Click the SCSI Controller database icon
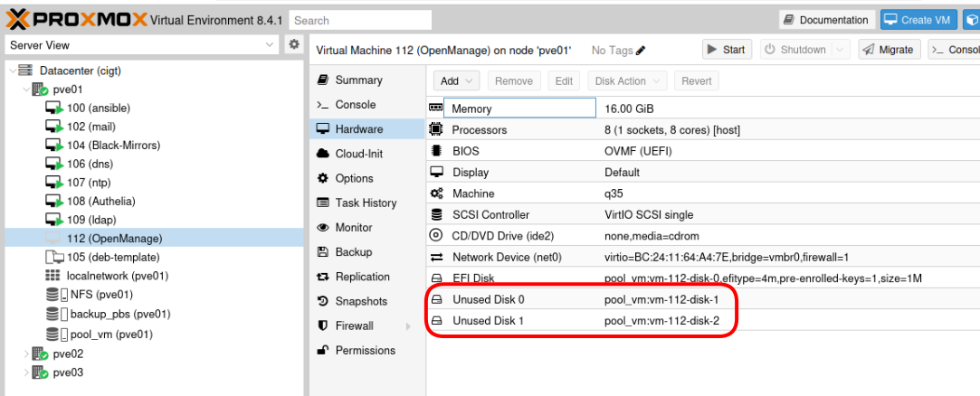Viewport: 980px width, 396px height. [x=436, y=215]
